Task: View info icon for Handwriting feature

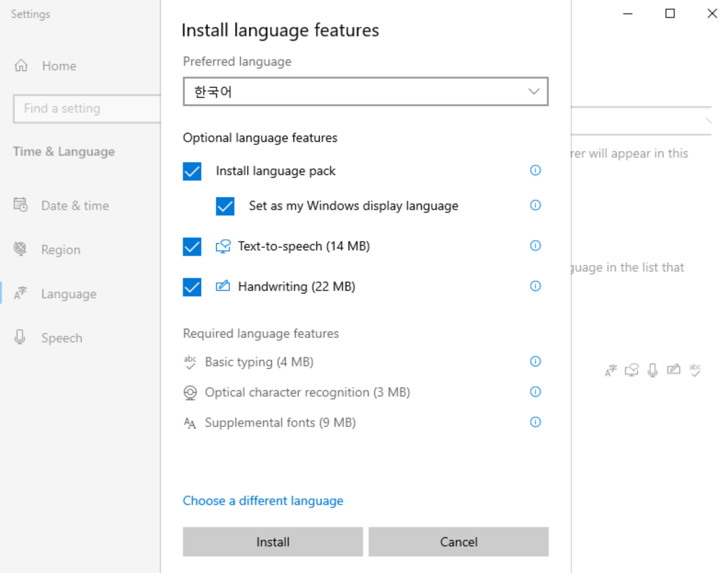Action: pyautogui.click(x=535, y=286)
